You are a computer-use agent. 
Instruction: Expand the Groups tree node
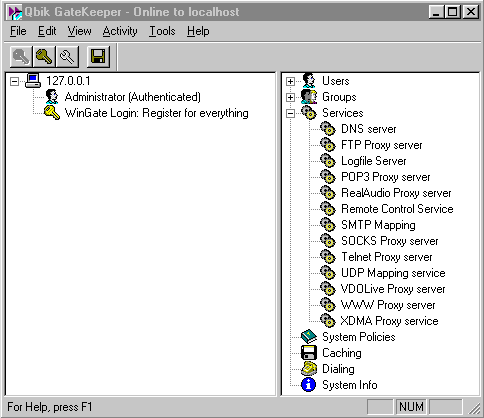click(290, 97)
